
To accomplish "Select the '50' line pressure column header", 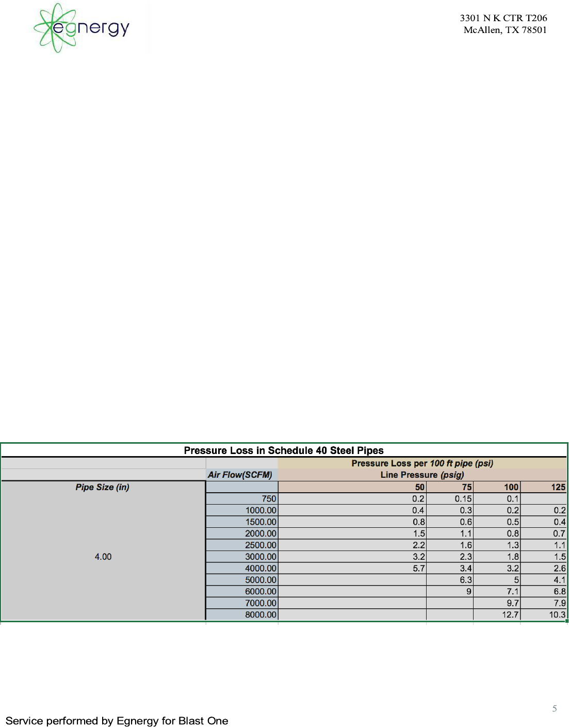I will click(x=352, y=487).
